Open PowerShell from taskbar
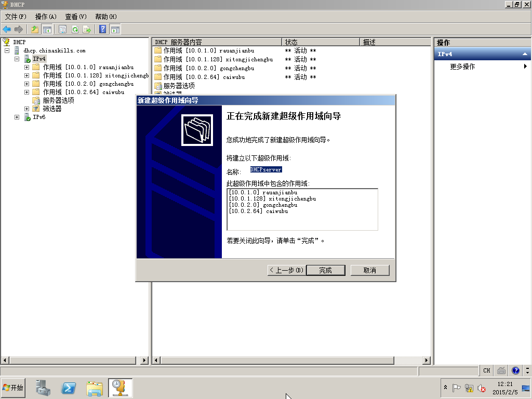 pyautogui.click(x=69, y=388)
